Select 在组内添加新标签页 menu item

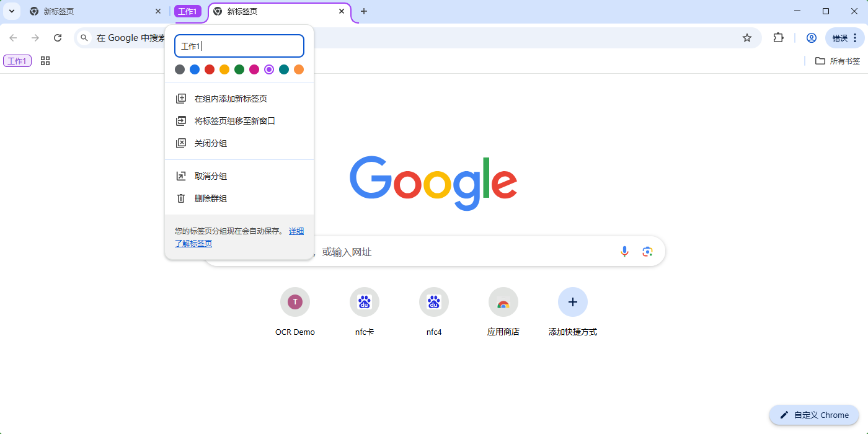point(231,99)
